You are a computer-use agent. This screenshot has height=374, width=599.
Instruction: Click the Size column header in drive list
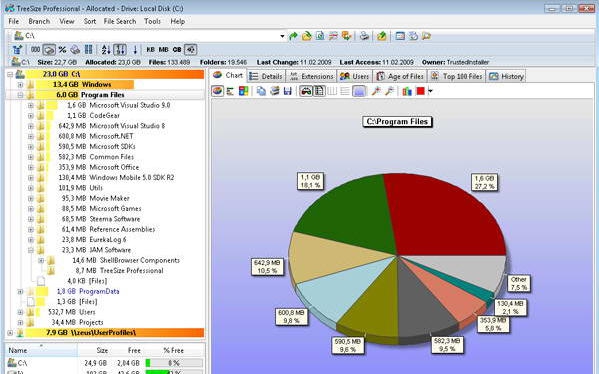pyautogui.click(x=94, y=350)
